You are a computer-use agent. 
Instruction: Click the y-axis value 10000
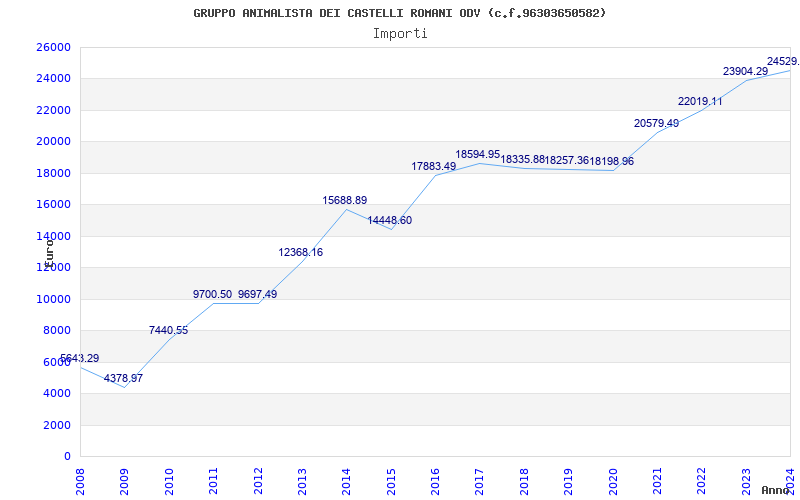(53, 299)
